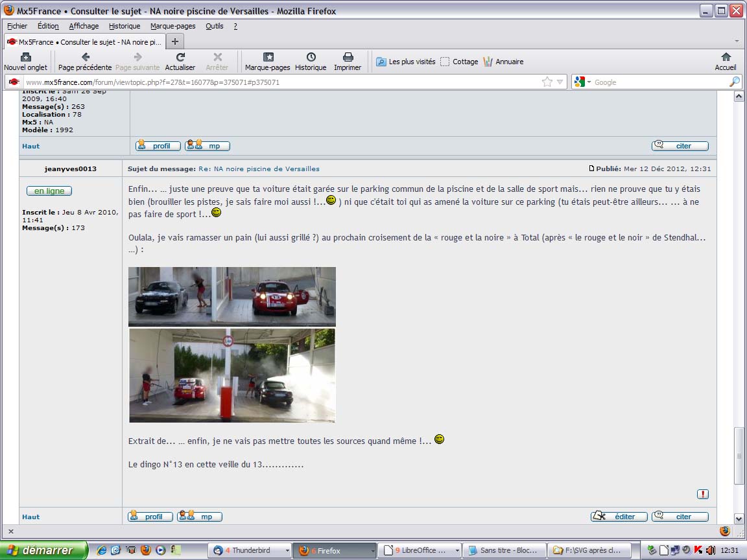Open the Outils menu
The height and width of the screenshot is (560, 747).
tap(215, 26)
